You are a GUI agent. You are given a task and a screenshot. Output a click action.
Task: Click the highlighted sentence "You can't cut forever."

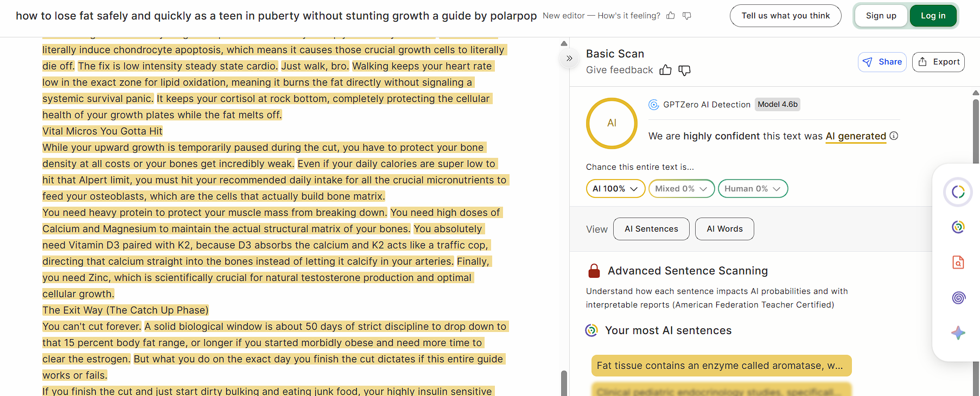click(x=92, y=327)
